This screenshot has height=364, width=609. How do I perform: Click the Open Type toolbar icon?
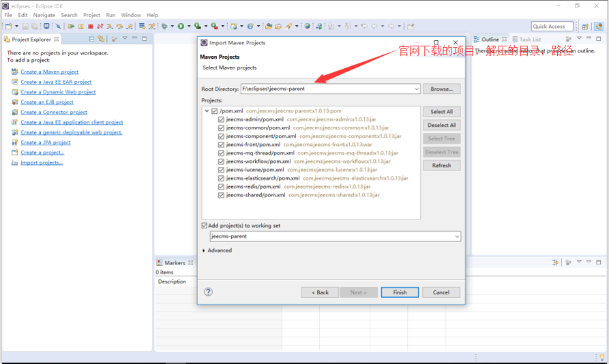coord(269,27)
